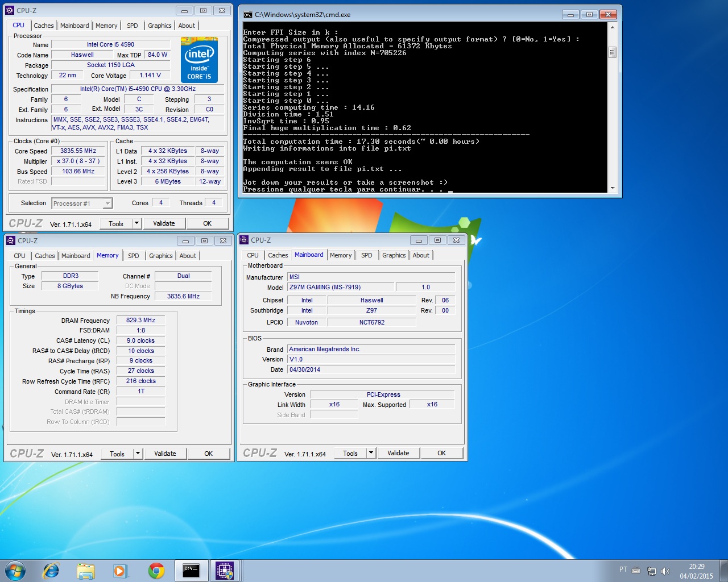Click Core Speed value 3835.55 MHz
The image size is (728, 582).
tap(78, 151)
